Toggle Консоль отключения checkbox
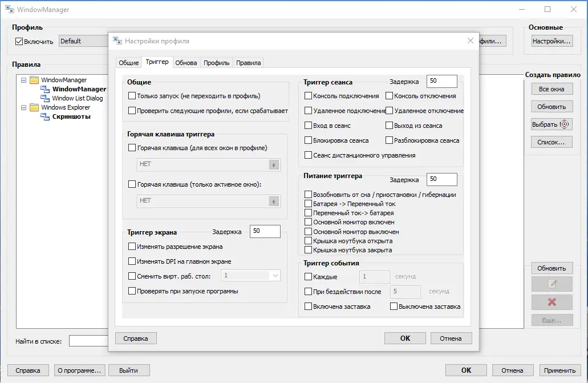 pyautogui.click(x=390, y=96)
